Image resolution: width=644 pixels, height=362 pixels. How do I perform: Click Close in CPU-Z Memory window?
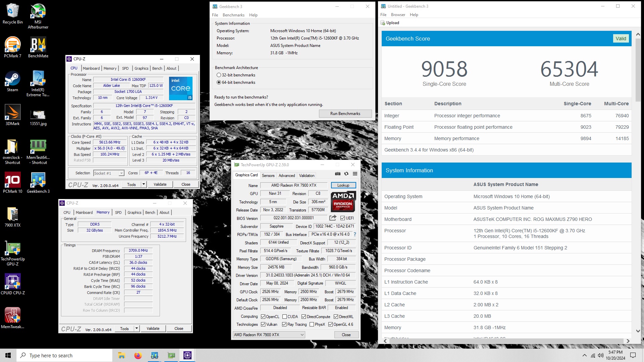point(179,328)
